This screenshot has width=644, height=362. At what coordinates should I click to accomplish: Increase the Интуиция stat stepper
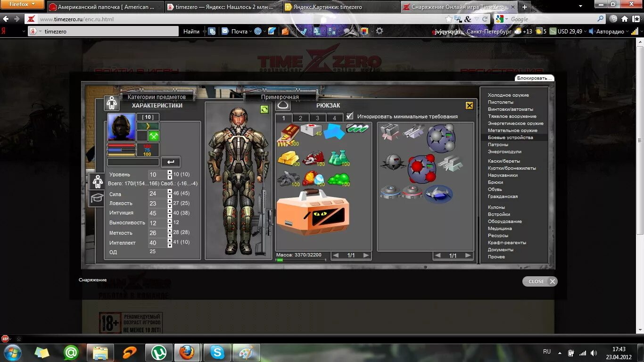(x=170, y=210)
